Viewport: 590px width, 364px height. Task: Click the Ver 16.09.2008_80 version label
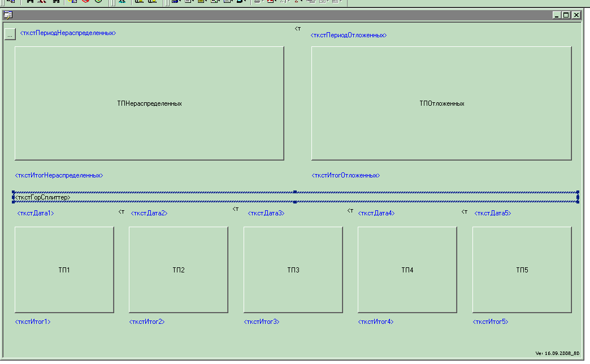coord(557,353)
